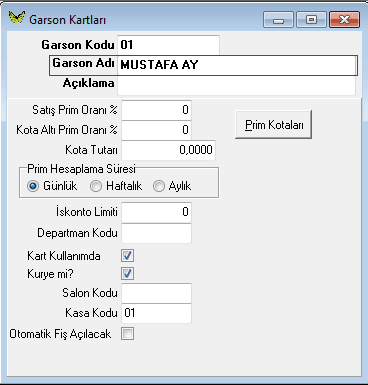Click the Satış Prim Oranı % field
Image resolution: width=368 pixels, height=385 pixels.
point(156,110)
